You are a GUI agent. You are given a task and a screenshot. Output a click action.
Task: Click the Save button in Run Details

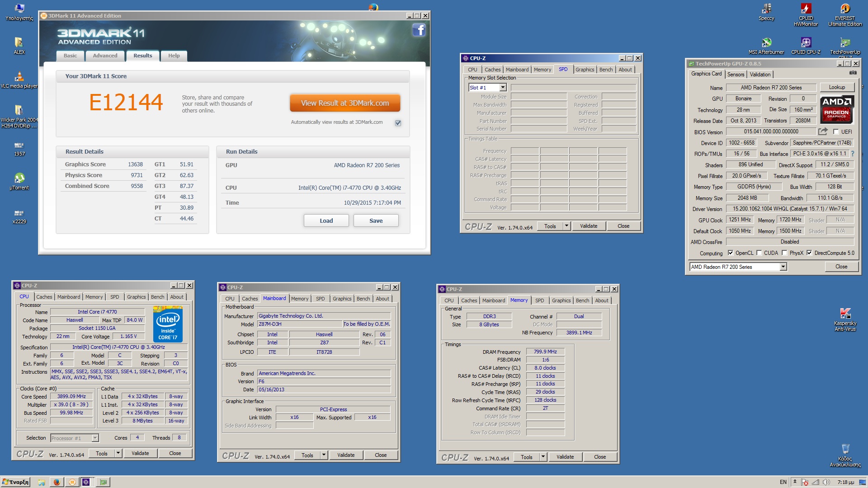click(x=376, y=221)
